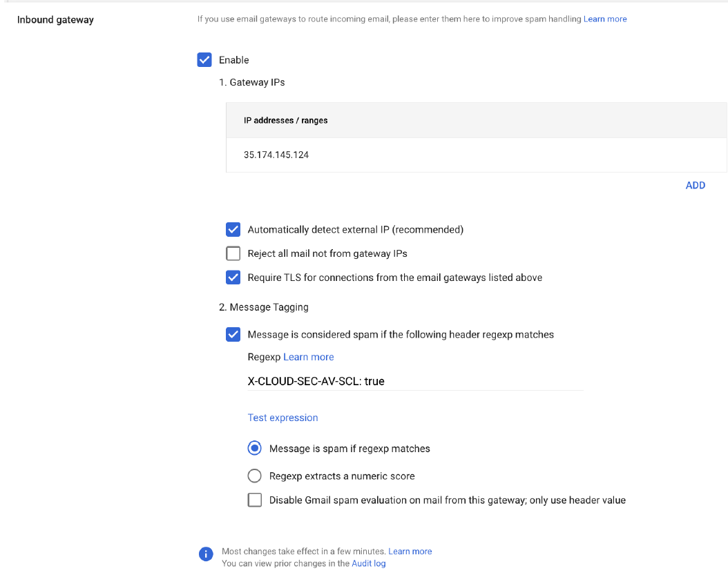Click Learn more about changes taking effect
This screenshot has width=728, height=584.
tap(410, 552)
